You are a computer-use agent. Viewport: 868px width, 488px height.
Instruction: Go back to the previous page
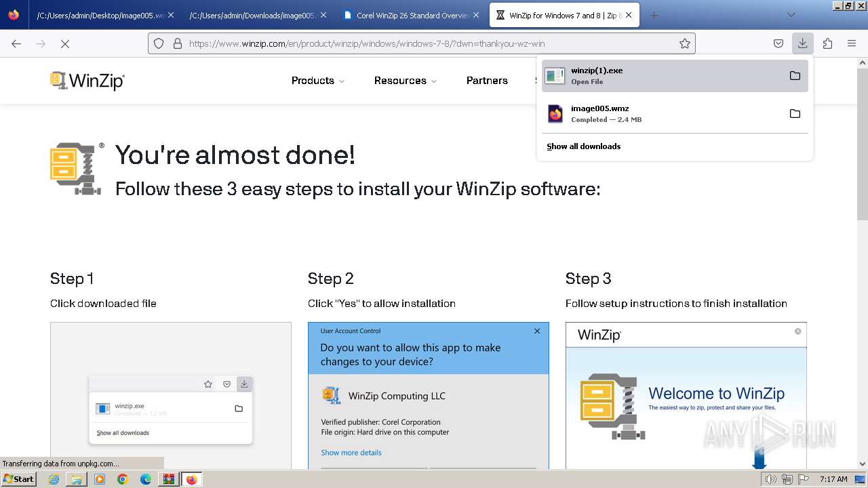point(16,43)
